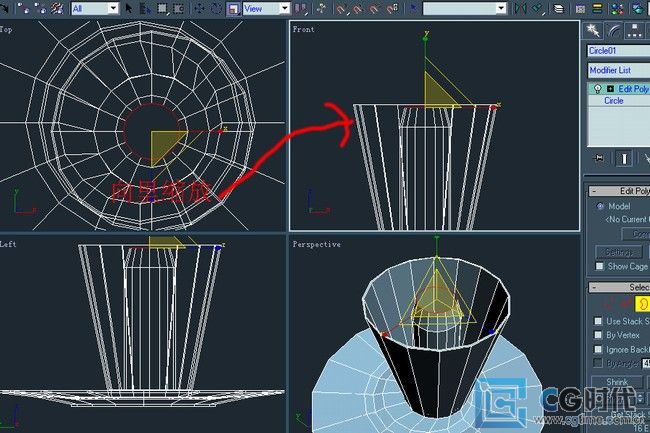The image size is (650, 433).
Task: Toggle the Percent Snap icon
Action: coord(374,9)
